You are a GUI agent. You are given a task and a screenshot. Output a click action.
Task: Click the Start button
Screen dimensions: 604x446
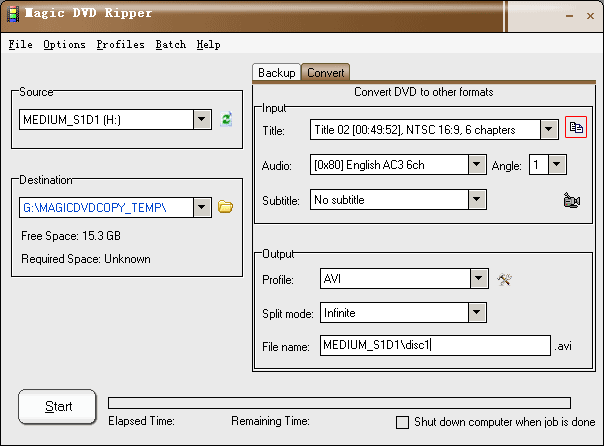point(57,407)
